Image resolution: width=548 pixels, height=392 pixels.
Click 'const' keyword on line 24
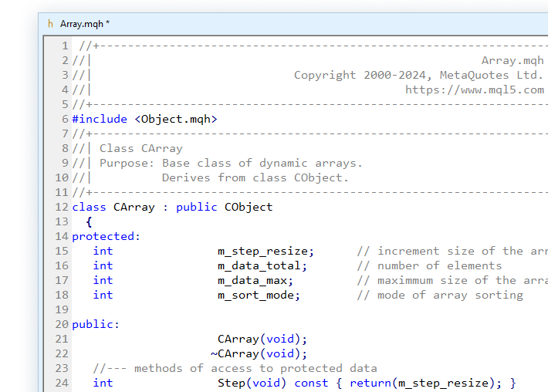click(x=311, y=384)
